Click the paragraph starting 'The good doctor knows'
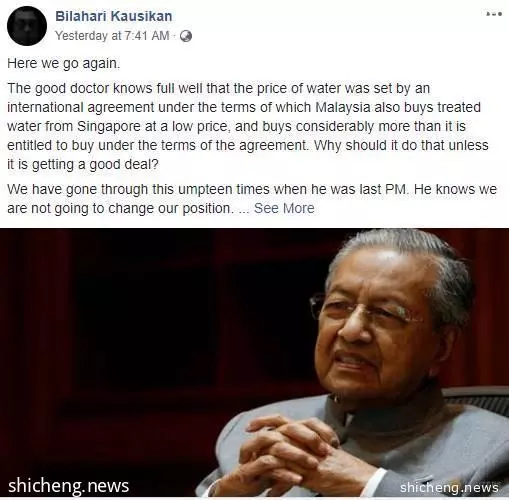This screenshot has width=509, height=500. point(248,126)
